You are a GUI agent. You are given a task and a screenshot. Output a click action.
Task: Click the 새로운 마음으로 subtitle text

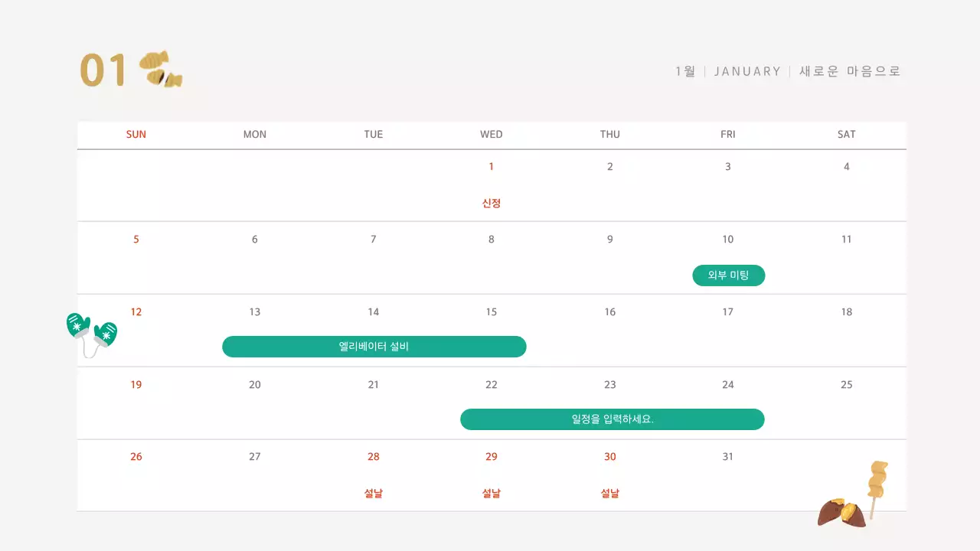coord(850,71)
